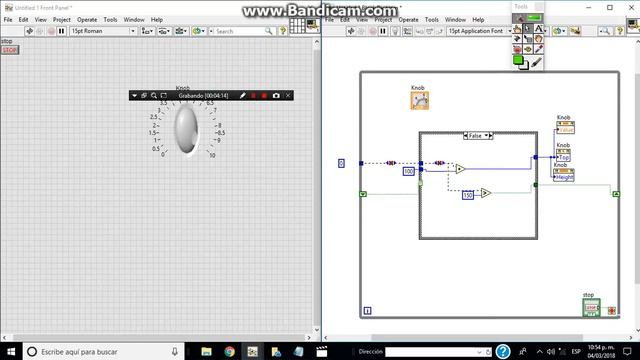Click the red STOP button on Front Panel
The height and width of the screenshot is (360, 640).
tap(10, 50)
